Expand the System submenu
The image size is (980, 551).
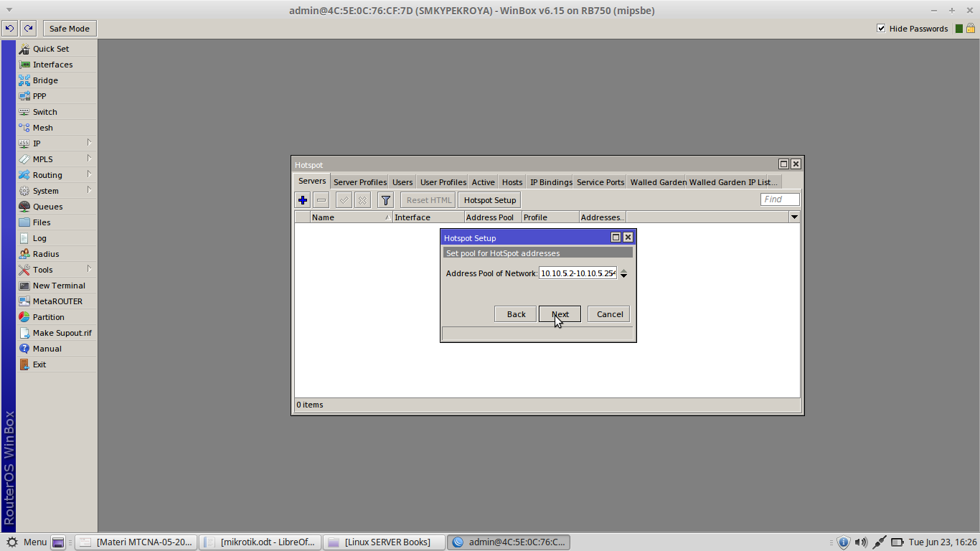(x=89, y=190)
